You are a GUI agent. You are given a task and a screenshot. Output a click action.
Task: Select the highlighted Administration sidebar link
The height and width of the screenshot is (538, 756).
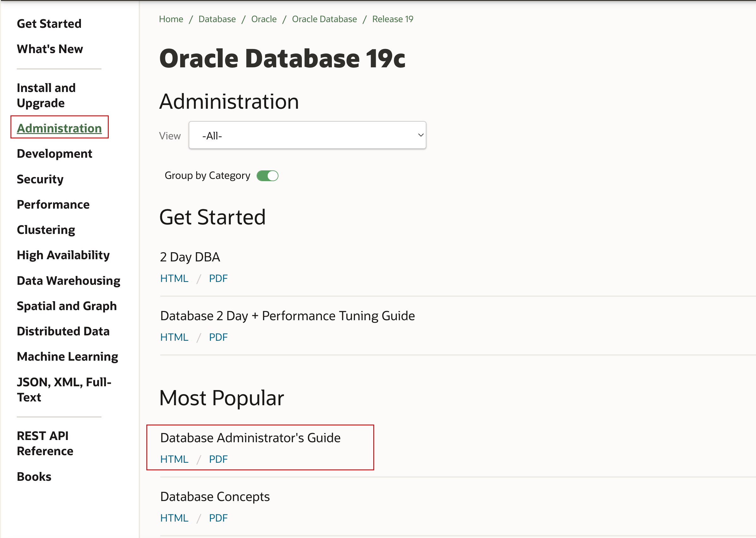click(x=59, y=128)
